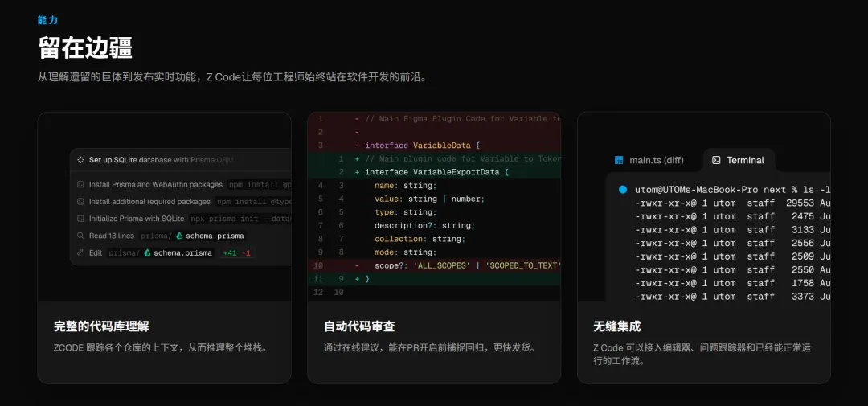
Task: Click the +41 -1 diff count badge
Action: (236, 252)
